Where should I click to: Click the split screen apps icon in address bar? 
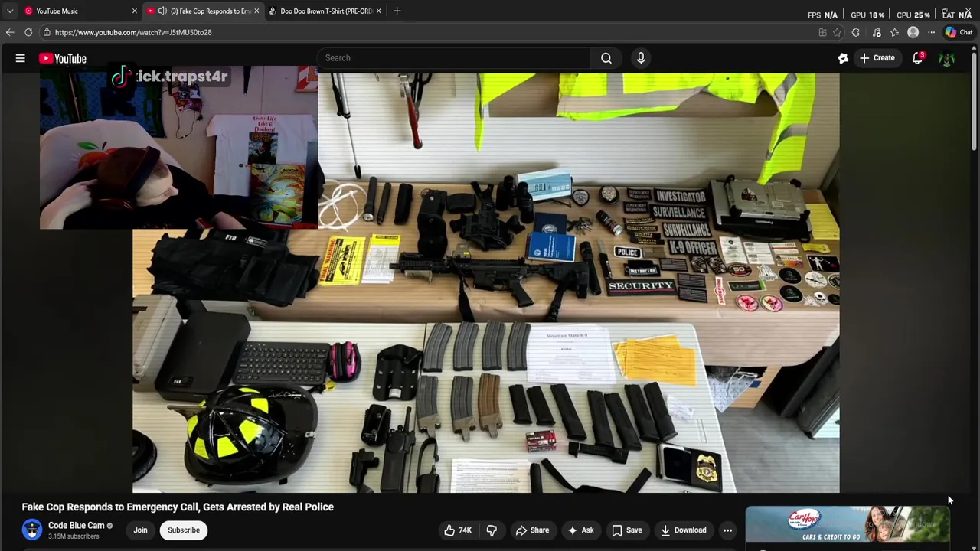pos(822,32)
